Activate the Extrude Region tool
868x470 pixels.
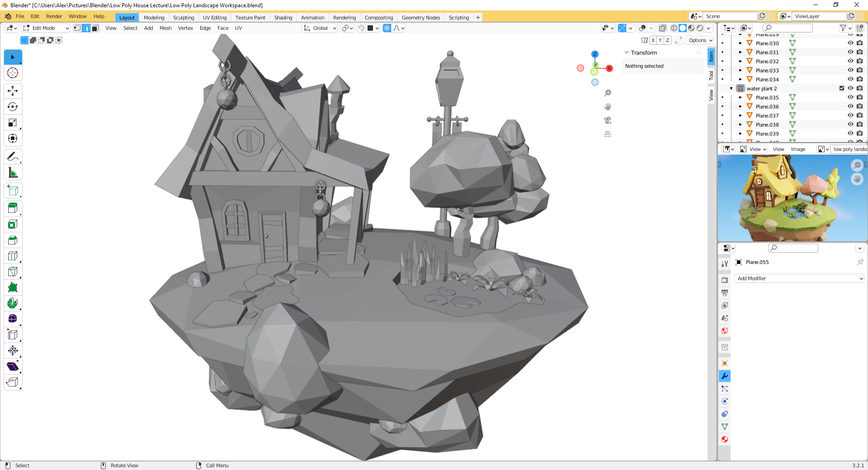tap(13, 208)
